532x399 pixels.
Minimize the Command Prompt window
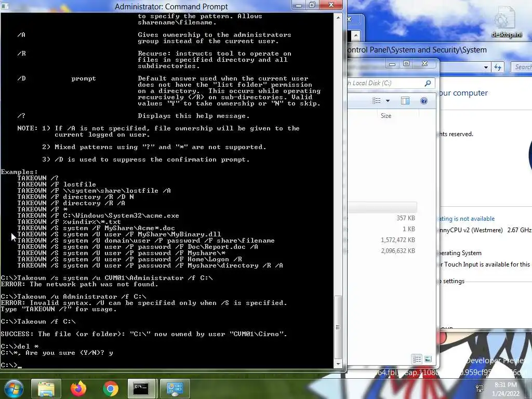tap(299, 5)
